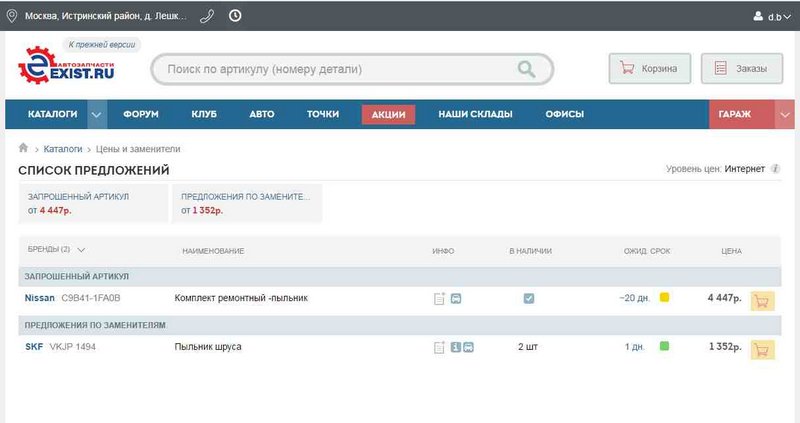Click the Комплект ремонтный -пыльник name
This screenshot has height=423, width=800.
pos(241,298)
